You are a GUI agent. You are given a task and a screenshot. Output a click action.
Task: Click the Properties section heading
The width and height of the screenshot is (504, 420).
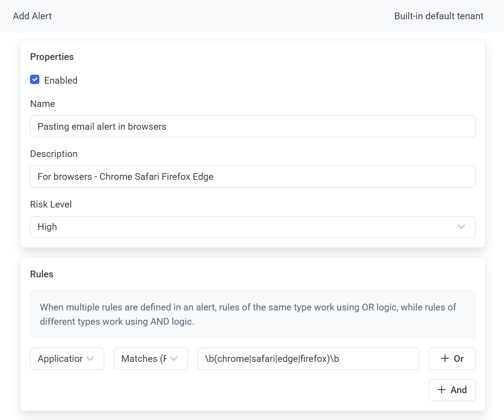[52, 57]
